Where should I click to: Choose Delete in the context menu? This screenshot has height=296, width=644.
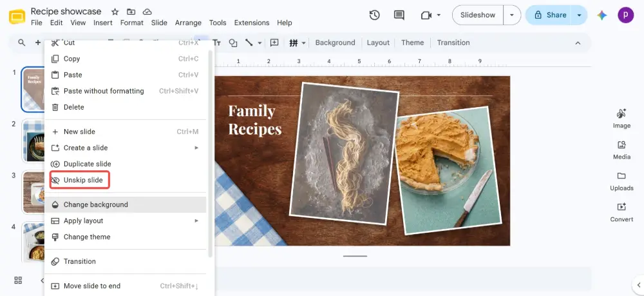tap(126, 107)
